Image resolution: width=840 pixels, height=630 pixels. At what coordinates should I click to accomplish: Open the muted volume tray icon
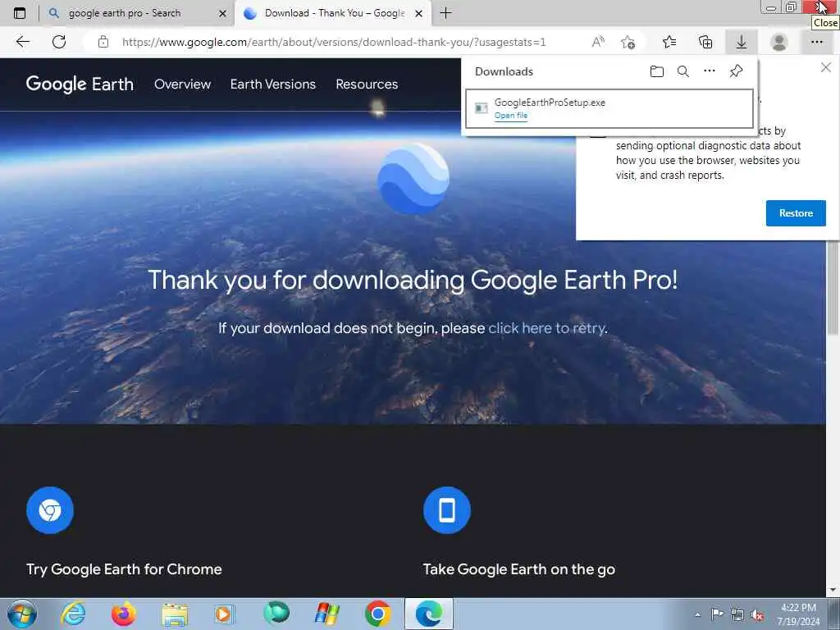click(757, 615)
